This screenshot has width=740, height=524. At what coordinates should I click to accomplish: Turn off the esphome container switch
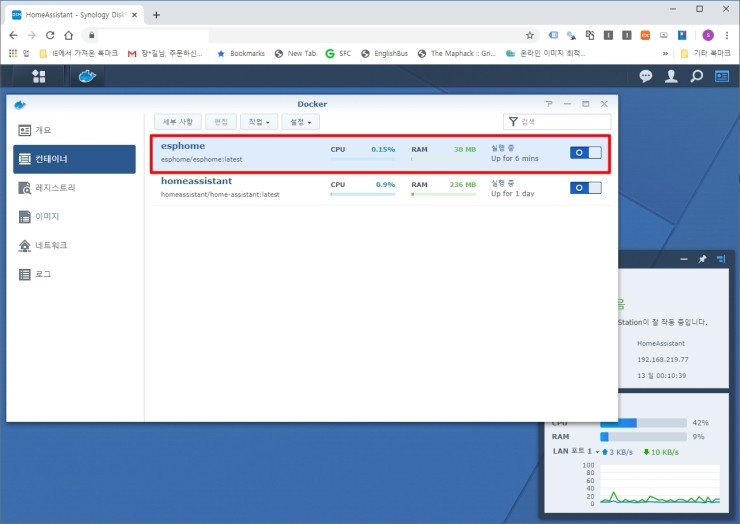(585, 152)
